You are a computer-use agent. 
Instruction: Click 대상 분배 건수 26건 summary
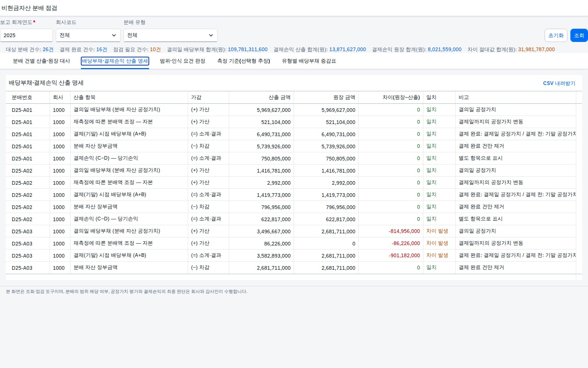pyautogui.click(x=30, y=49)
